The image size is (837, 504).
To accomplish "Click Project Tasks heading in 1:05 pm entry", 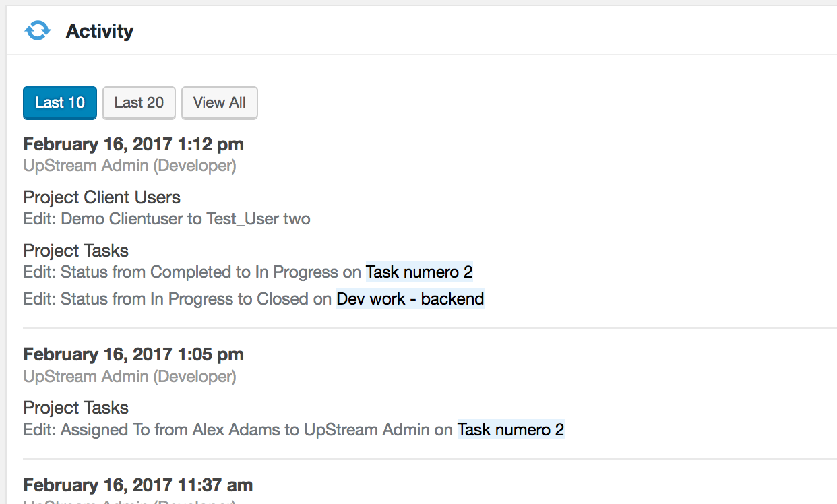I will (76, 408).
